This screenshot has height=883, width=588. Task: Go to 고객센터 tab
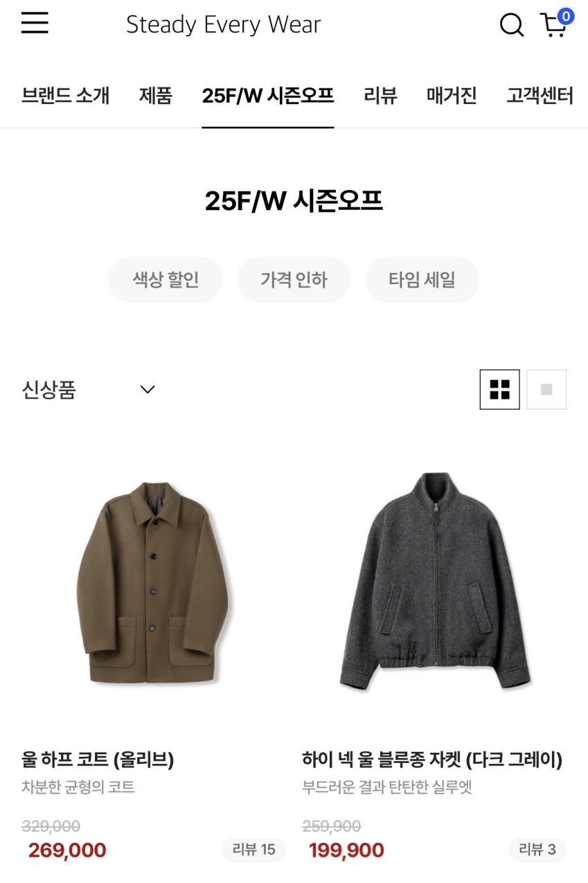click(540, 95)
